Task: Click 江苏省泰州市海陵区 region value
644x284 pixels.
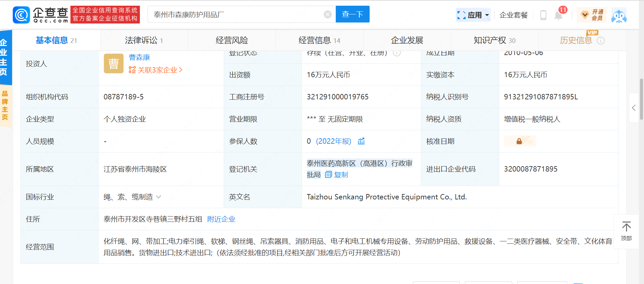Action: (x=135, y=169)
